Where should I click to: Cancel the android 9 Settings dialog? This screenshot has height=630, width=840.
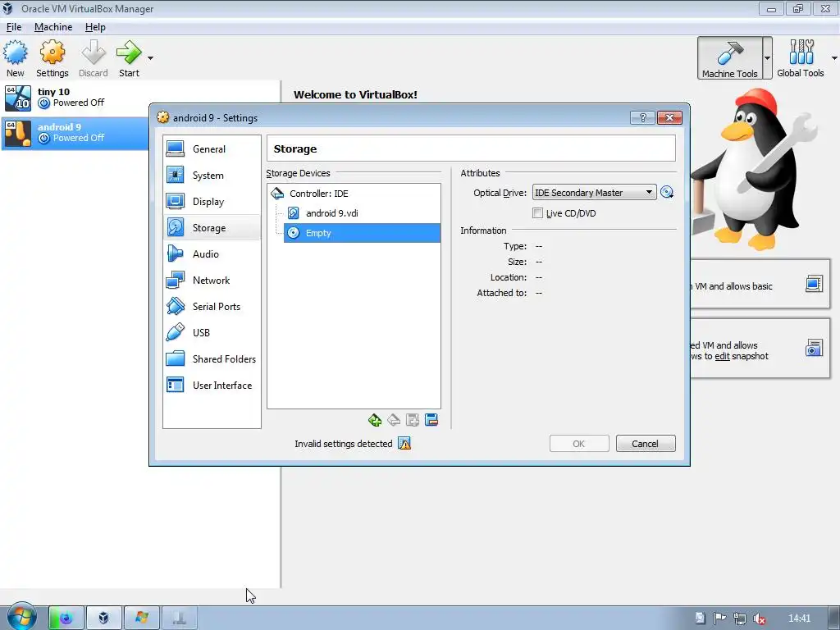646,444
